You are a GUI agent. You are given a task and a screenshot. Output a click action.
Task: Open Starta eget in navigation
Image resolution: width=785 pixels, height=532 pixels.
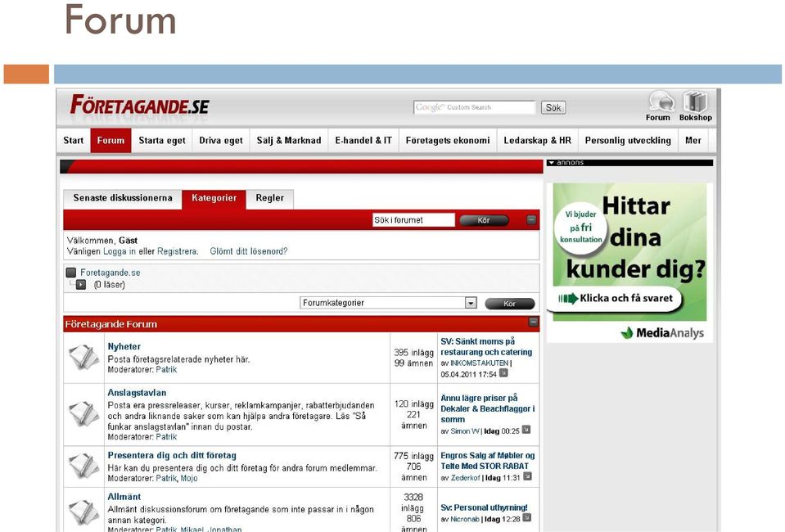[162, 141]
